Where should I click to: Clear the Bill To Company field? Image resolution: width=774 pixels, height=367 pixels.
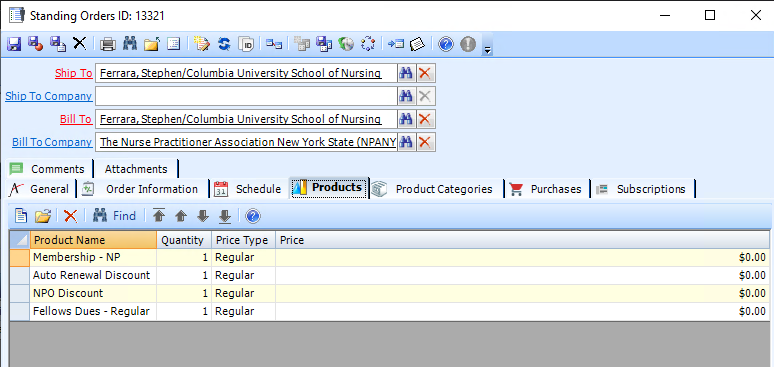point(425,142)
